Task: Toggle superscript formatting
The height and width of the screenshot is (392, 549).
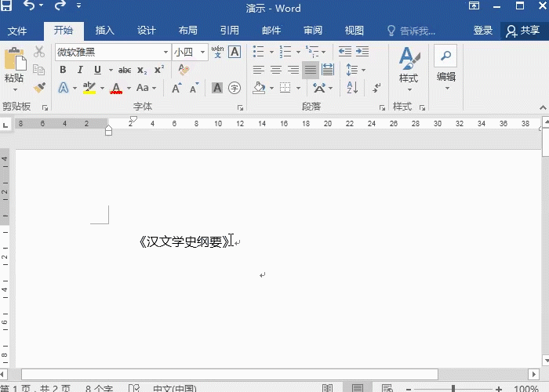Action: (159, 70)
